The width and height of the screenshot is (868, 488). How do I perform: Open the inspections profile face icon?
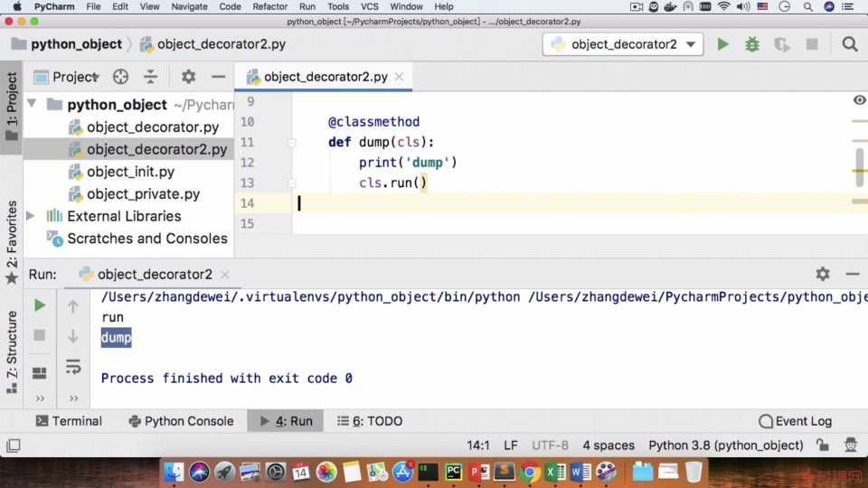(x=851, y=445)
